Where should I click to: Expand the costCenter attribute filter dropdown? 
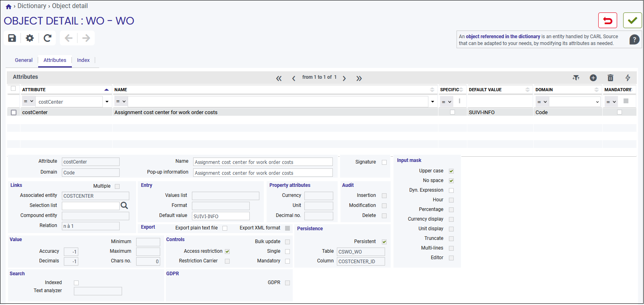(107, 102)
